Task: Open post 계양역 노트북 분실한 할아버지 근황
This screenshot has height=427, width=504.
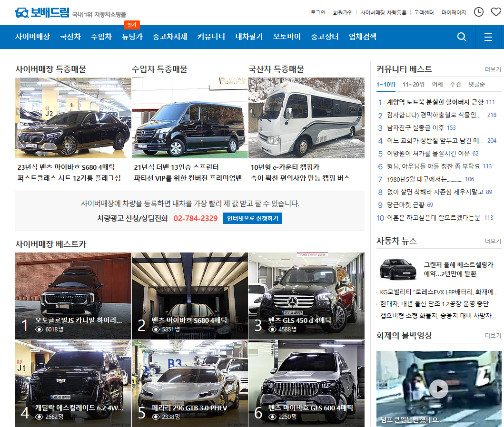Action: (x=435, y=102)
